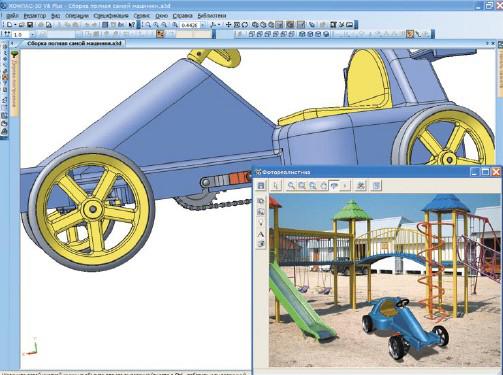Click the bottom icon in Фотореалистика side panel
Image resolution: width=503 pixels, height=375 pixels.
tap(261, 244)
